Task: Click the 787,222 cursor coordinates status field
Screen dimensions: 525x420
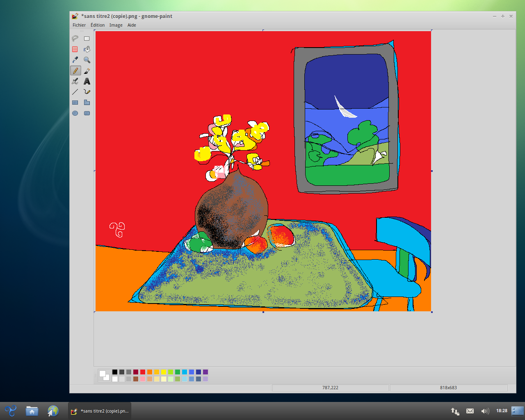Action: pyautogui.click(x=330, y=388)
